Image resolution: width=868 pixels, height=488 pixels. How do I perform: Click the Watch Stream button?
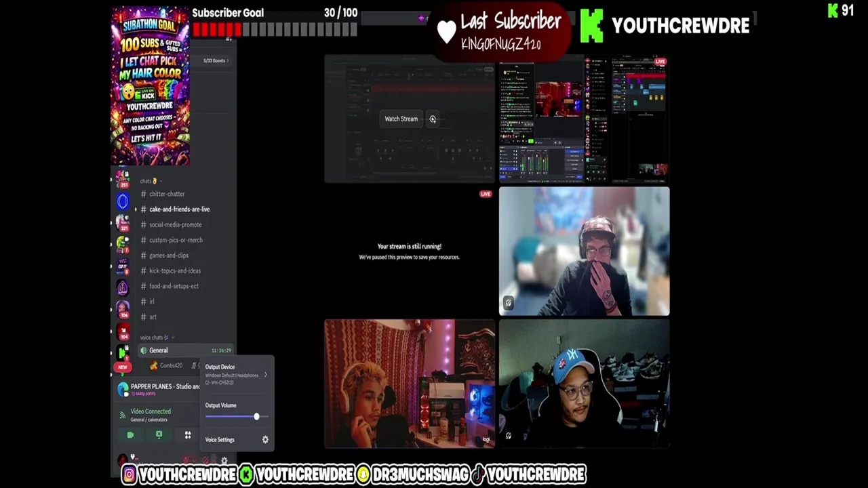(x=401, y=119)
